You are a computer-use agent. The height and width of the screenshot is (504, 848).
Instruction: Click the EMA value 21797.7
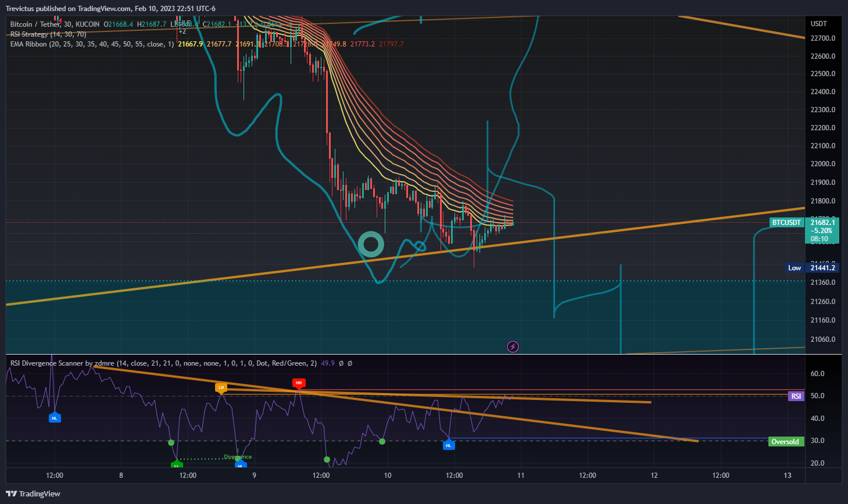391,44
